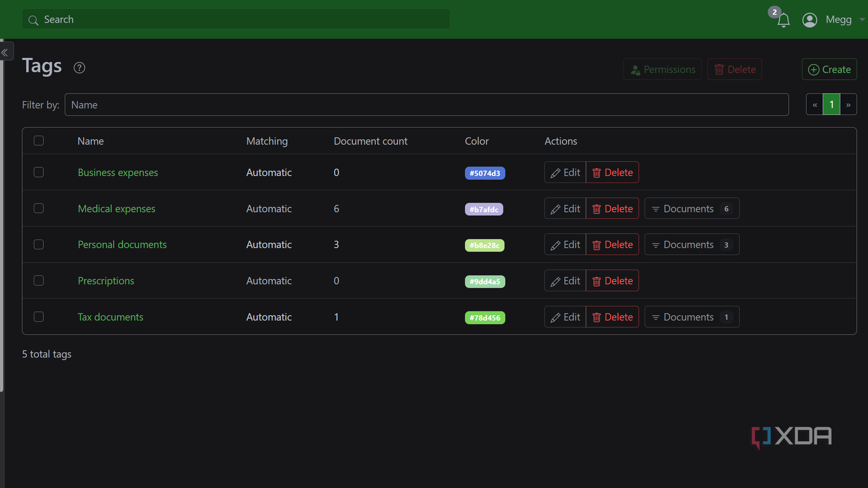The width and height of the screenshot is (868, 488).
Task: Click the top Delete button beside Permissions
Action: 735,69
